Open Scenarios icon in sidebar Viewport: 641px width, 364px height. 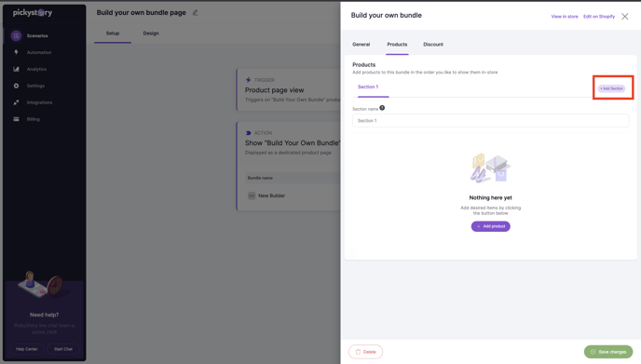pyautogui.click(x=17, y=36)
